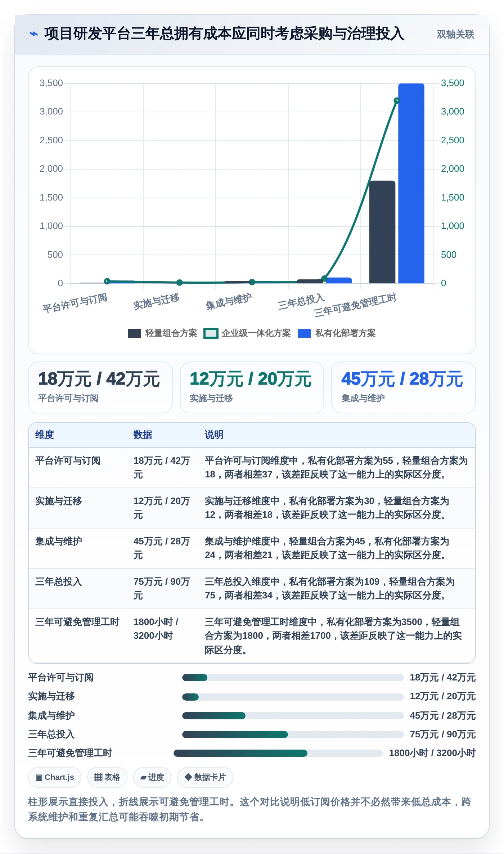This screenshot has width=504, height=854.
Task: Click the 企业级一体化方案 legend label
Action: 256,333
